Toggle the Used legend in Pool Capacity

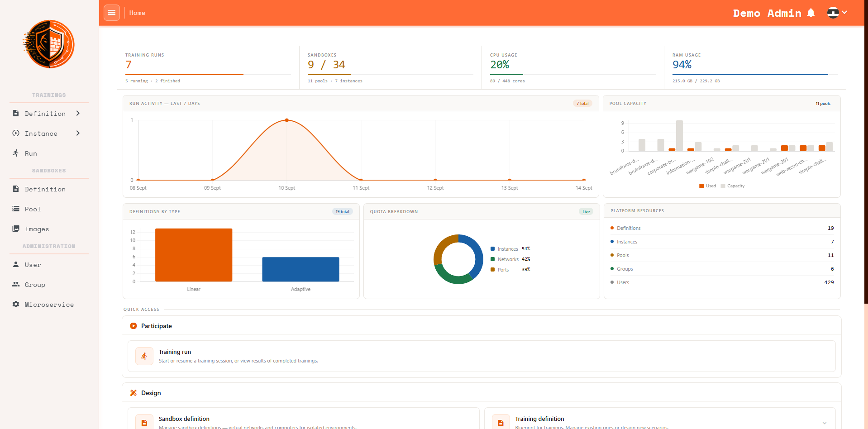pos(708,186)
